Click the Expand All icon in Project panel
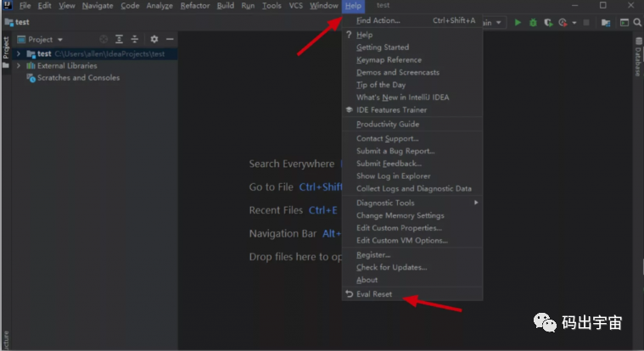Viewport: 644px width, 351px height. [119, 39]
